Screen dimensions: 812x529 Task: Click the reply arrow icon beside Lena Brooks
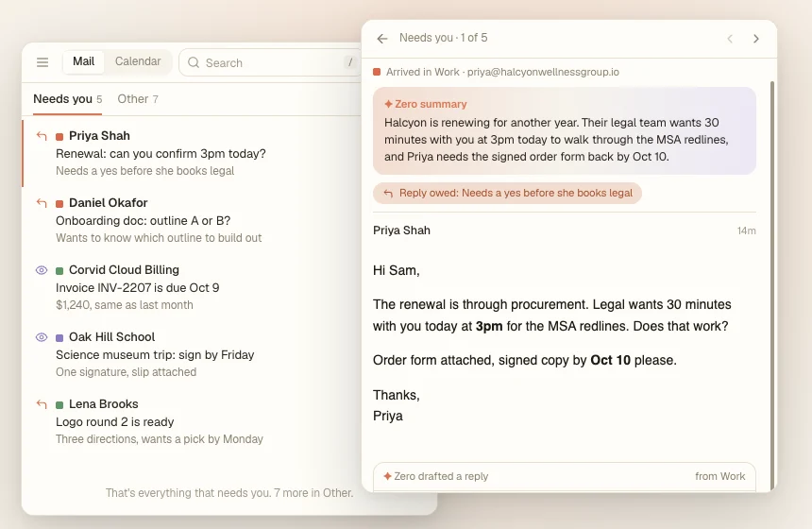(42, 404)
